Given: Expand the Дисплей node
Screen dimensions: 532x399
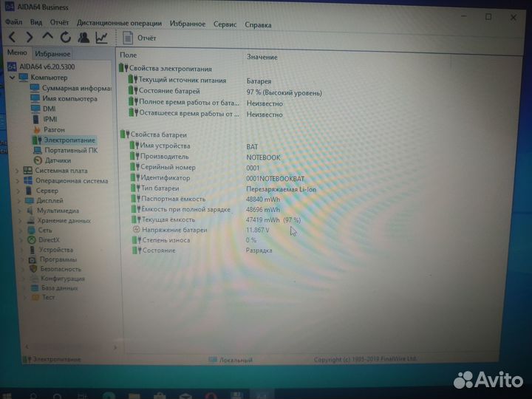Looking at the screenshot, I should [x=18, y=201].
